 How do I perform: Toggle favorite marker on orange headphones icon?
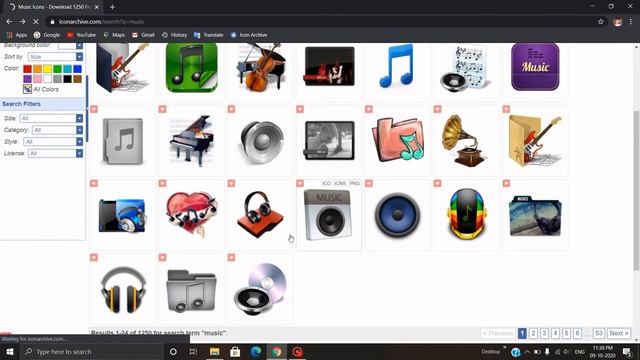(x=94, y=258)
